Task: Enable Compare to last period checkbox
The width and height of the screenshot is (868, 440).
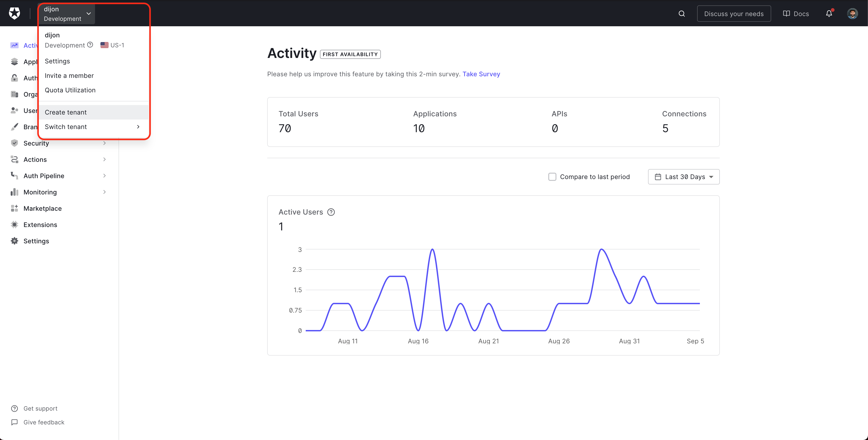Action: [x=552, y=177]
